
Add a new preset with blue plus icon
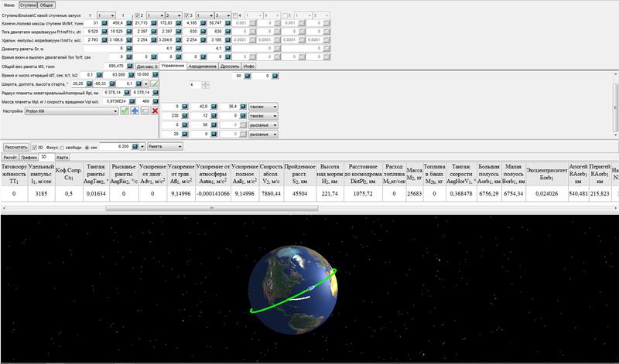point(135,111)
